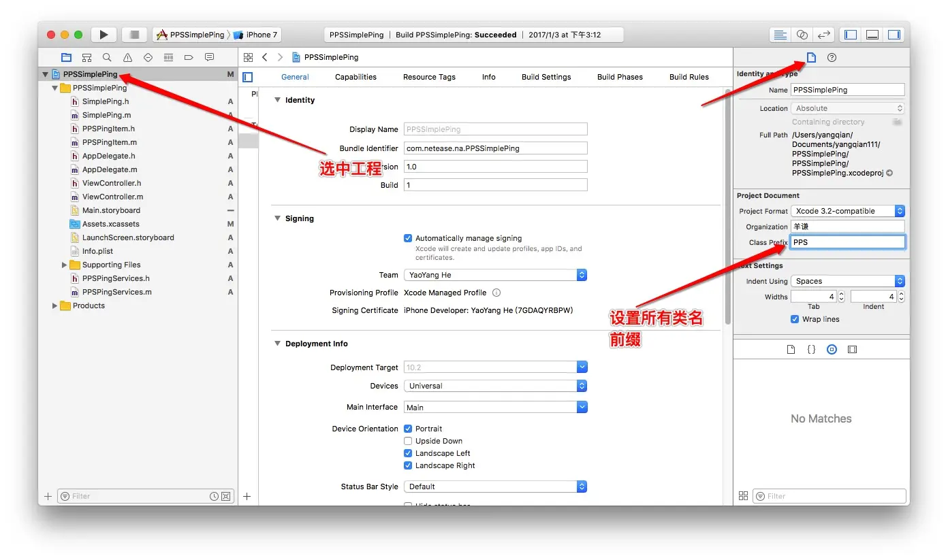This screenshot has height=560, width=948.
Task: Open the Debug navigator icon
Action: (x=168, y=57)
